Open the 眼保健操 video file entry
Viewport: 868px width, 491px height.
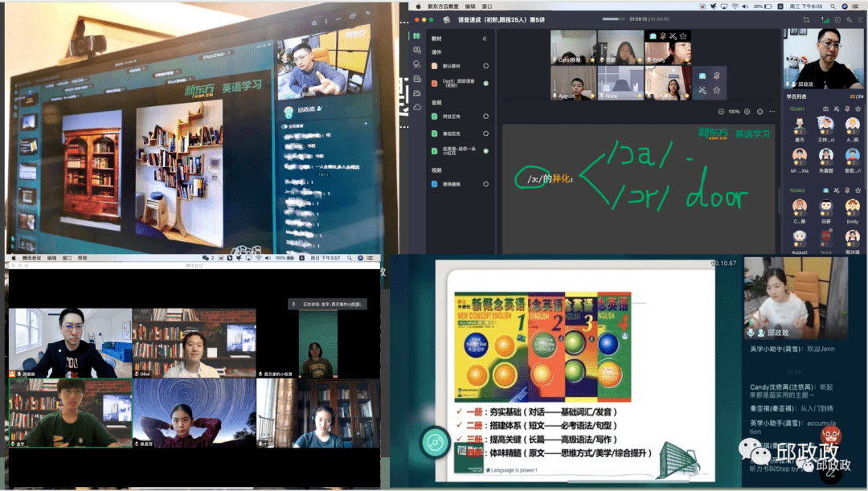click(x=451, y=184)
